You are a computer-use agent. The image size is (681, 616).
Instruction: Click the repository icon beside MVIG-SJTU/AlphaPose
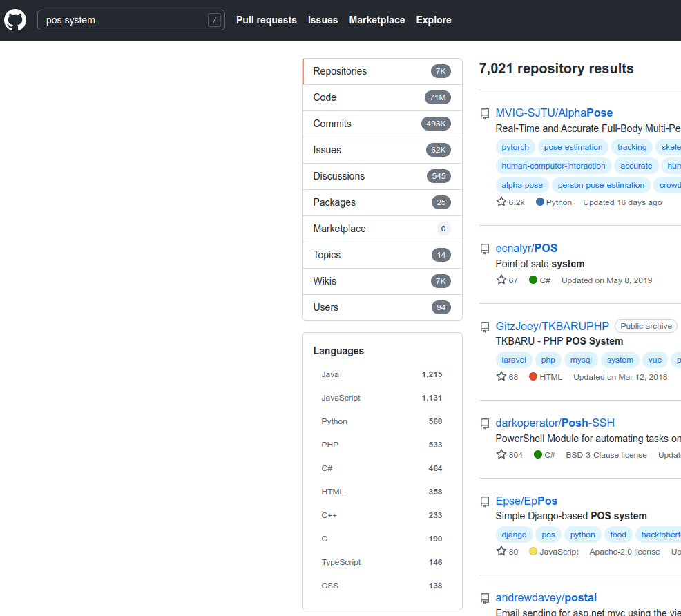[485, 114]
